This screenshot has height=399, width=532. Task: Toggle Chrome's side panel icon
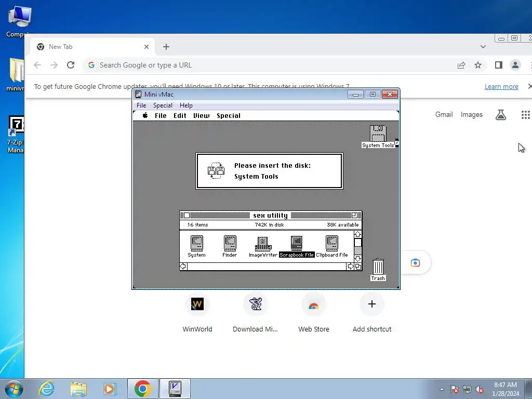click(498, 65)
